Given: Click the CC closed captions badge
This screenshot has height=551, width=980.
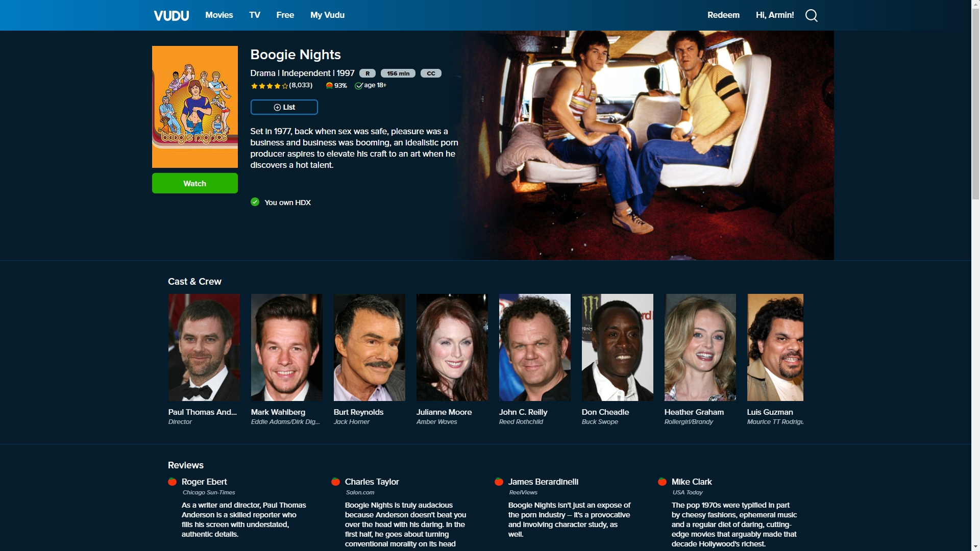Looking at the screenshot, I should pyautogui.click(x=431, y=73).
